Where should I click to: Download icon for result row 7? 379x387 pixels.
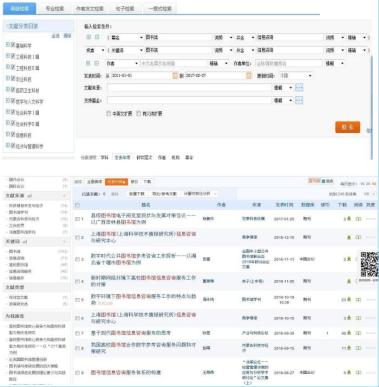tap(349, 333)
